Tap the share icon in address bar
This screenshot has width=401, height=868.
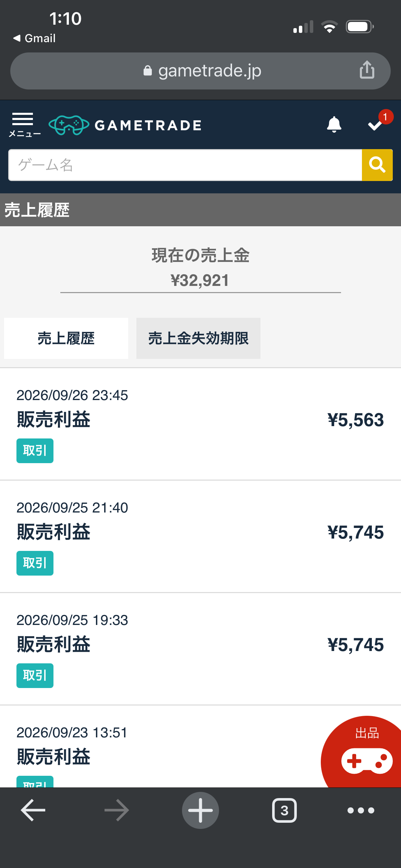(367, 70)
